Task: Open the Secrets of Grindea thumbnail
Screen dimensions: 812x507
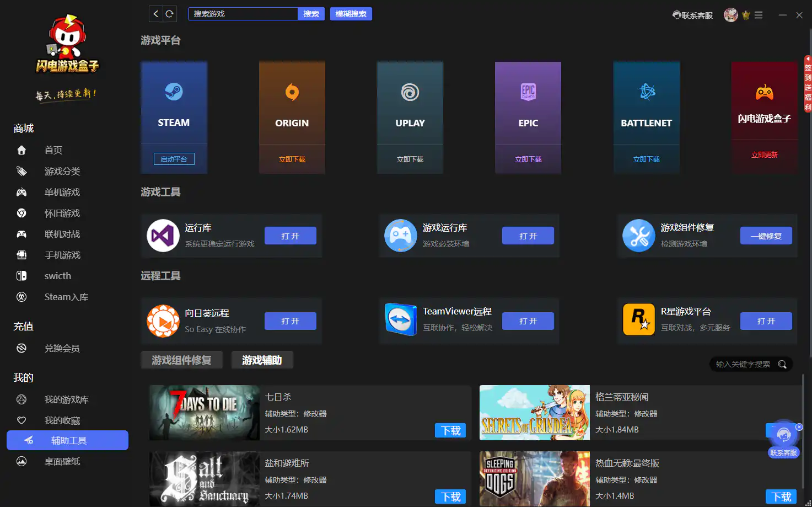Action: coord(535,413)
